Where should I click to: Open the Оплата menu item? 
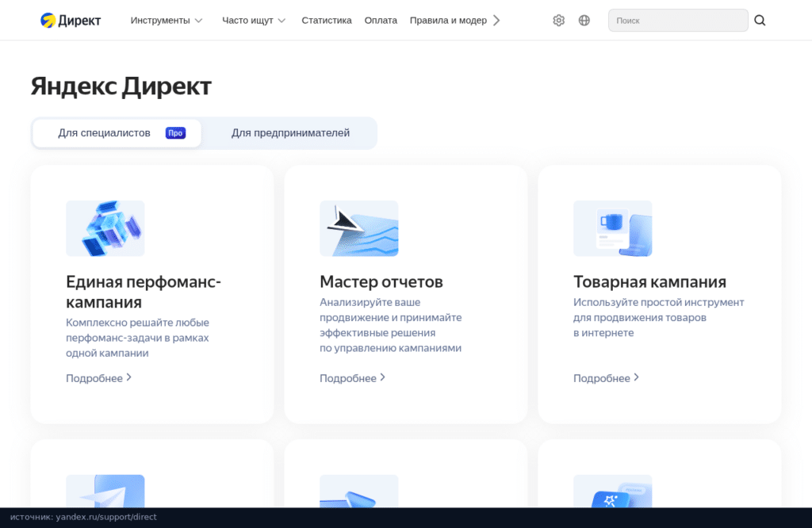381,20
